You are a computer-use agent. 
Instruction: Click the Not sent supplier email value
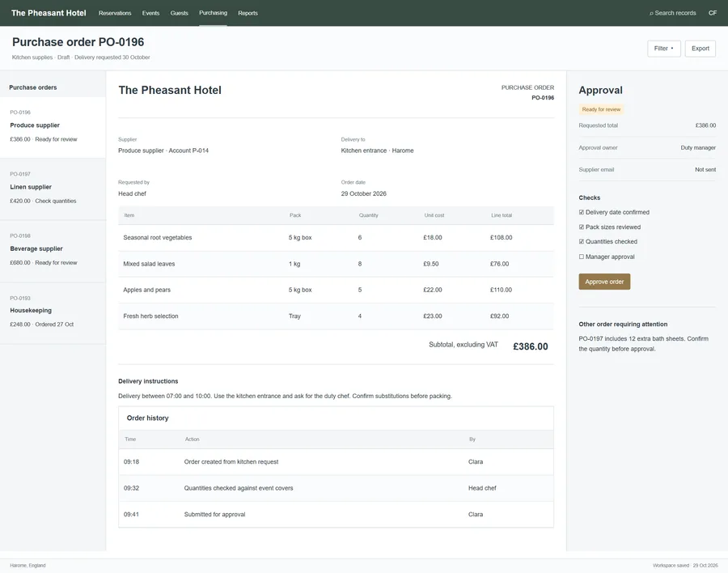705,170
